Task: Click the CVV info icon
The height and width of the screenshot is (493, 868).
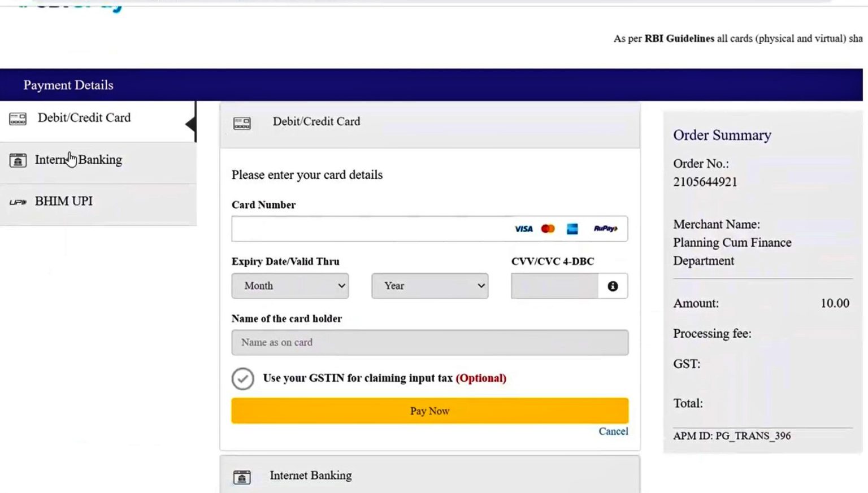Action: (x=613, y=286)
